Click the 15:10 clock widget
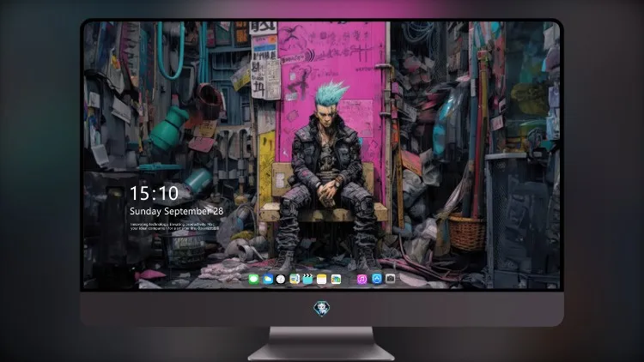Image resolution: width=644 pixels, height=362 pixels. click(154, 193)
